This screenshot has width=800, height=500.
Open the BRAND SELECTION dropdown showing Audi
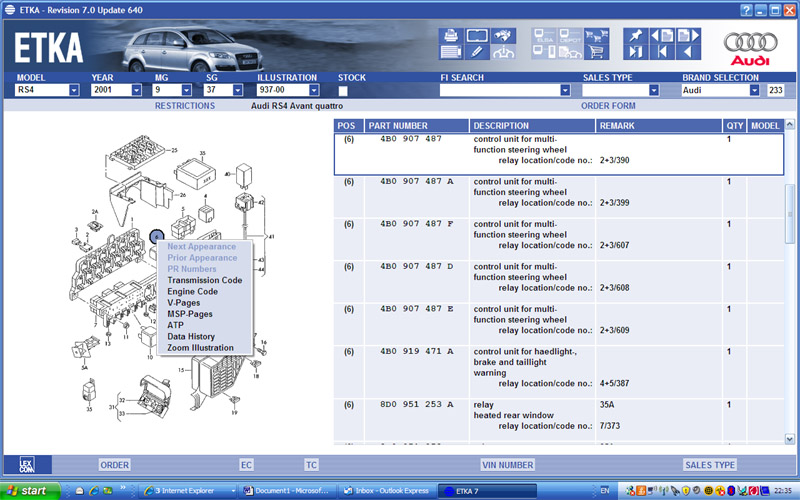pyautogui.click(x=754, y=90)
